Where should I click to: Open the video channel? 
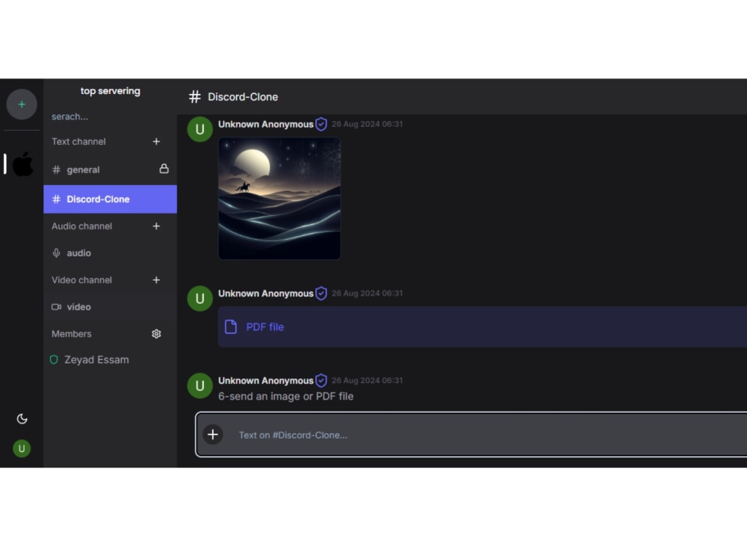[110, 307]
